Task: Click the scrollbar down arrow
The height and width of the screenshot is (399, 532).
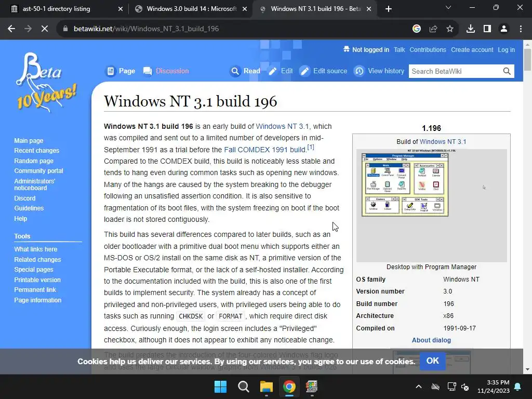Action: [527, 369]
